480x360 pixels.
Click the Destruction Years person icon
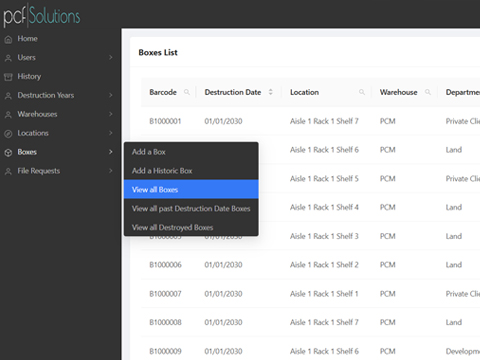point(8,96)
